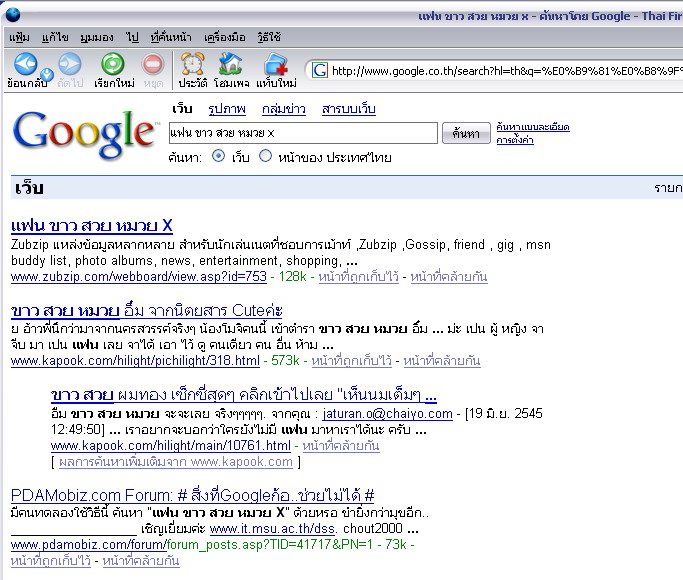Click the browser globe icon in title bar
Viewport: 683px width, 580px height.
[13, 15]
